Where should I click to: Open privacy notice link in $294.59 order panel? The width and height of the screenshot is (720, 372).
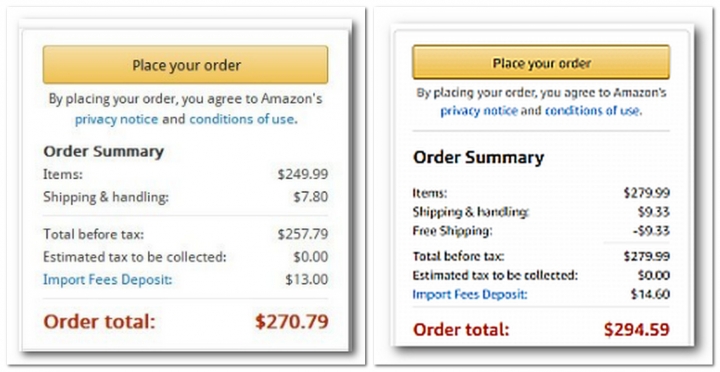[x=479, y=111]
